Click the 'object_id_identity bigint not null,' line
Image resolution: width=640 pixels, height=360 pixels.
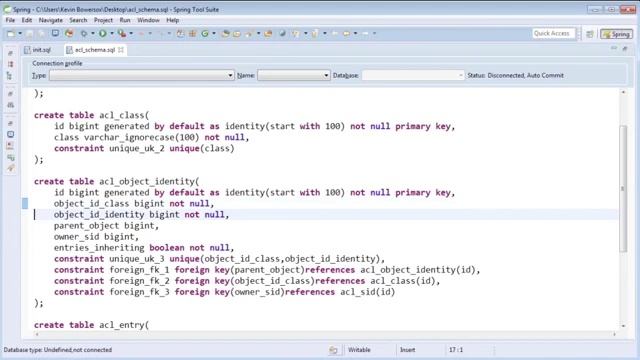tap(141, 215)
